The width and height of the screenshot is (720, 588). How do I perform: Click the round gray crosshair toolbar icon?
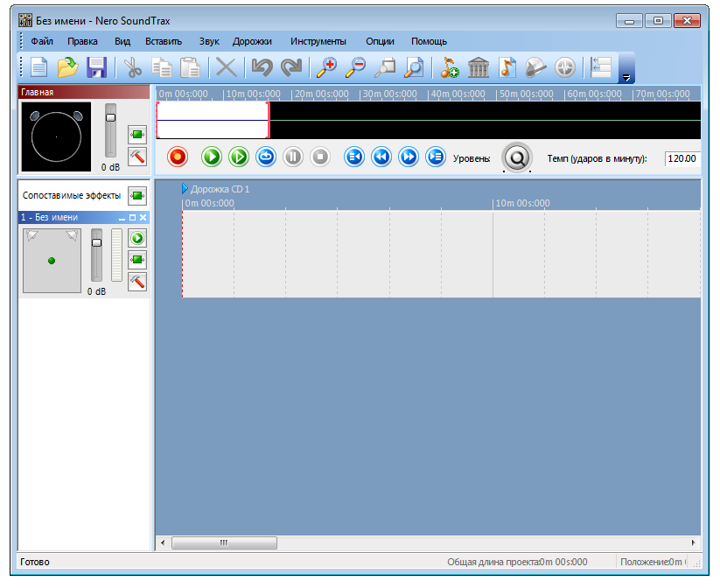[565, 67]
